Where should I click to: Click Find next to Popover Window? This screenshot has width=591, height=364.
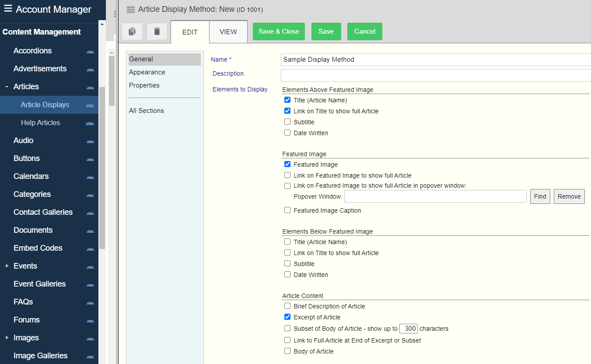tap(540, 196)
